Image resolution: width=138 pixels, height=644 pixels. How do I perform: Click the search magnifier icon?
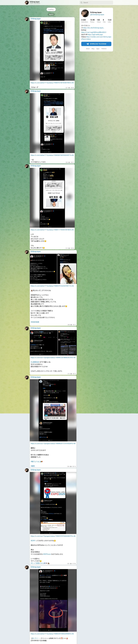(81, 2)
